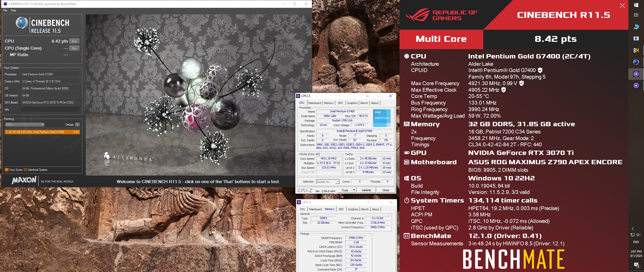This screenshot has width=644, height=272.
Task: Click the Cinebench title bar app icon
Action: point(5,4)
